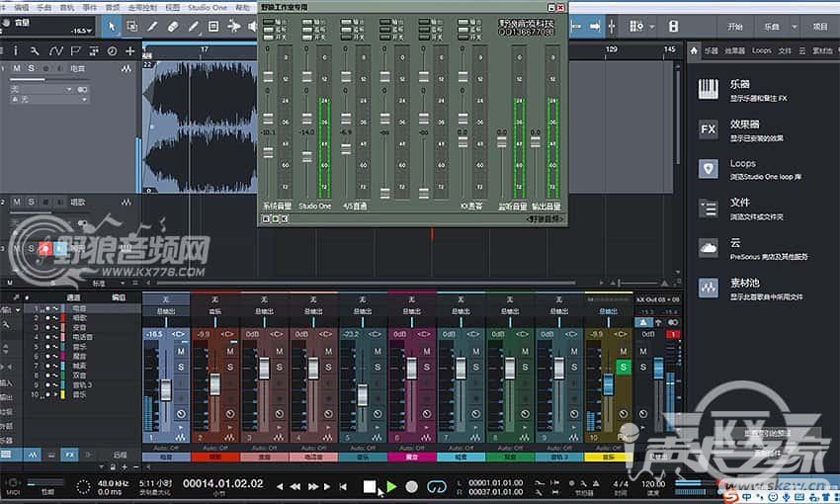Viewport: 840px width, 504px height.
Task: Open the 帮助 help menu
Action: (x=243, y=8)
